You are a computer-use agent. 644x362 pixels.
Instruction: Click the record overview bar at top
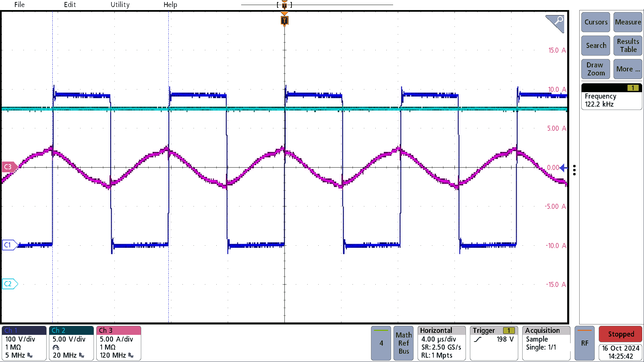(x=317, y=5)
